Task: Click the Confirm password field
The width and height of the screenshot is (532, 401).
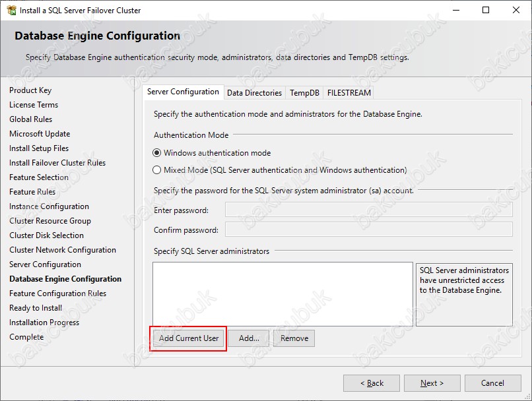Action: (369, 230)
